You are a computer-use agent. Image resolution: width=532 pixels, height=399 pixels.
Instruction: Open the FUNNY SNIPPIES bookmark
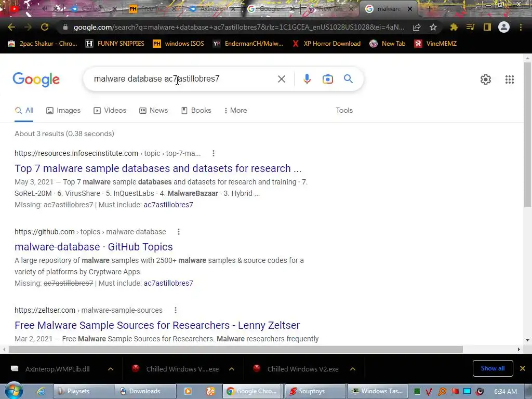pyautogui.click(x=115, y=44)
